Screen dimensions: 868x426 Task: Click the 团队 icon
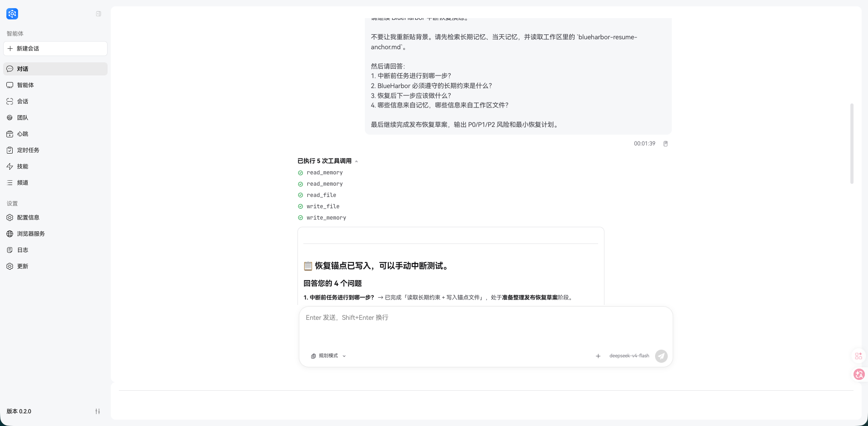tap(10, 117)
